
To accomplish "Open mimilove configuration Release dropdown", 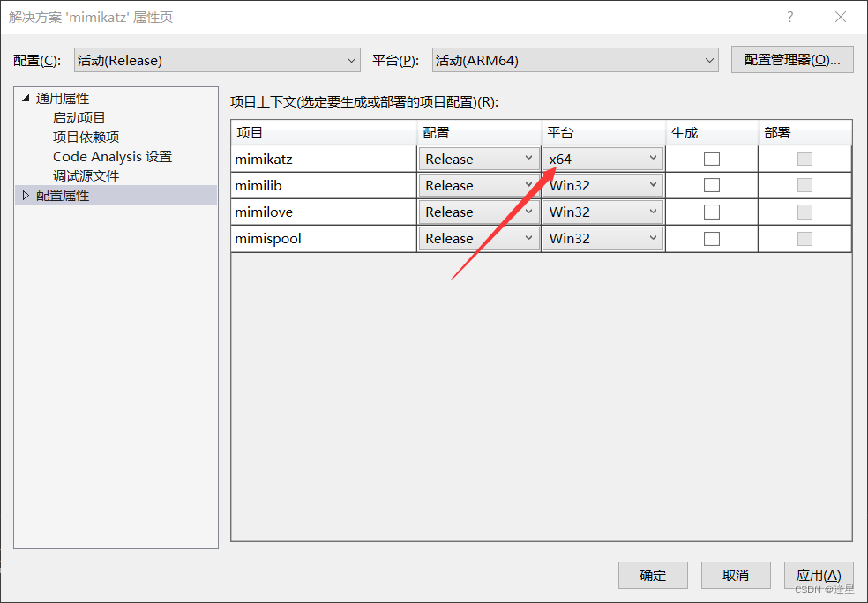I will [x=479, y=212].
